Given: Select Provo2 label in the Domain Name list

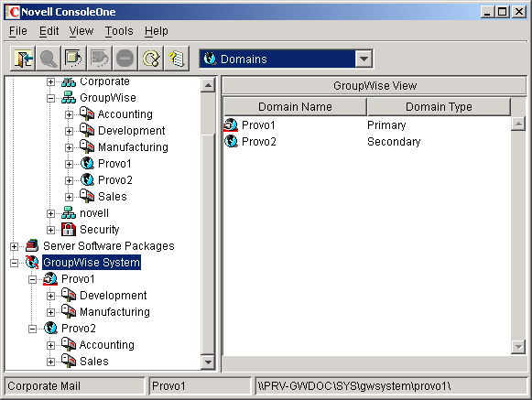Looking at the screenshot, I should 259,142.
